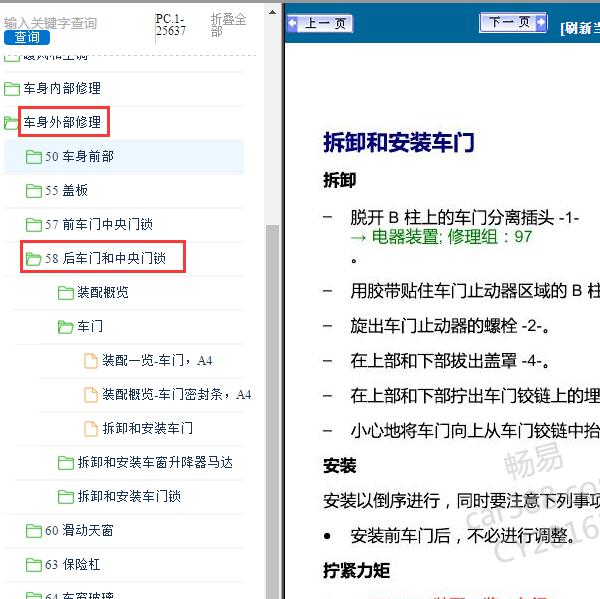Open 63 保险杠 tree entry
Viewport: 600px width, 599px height.
click(72, 564)
